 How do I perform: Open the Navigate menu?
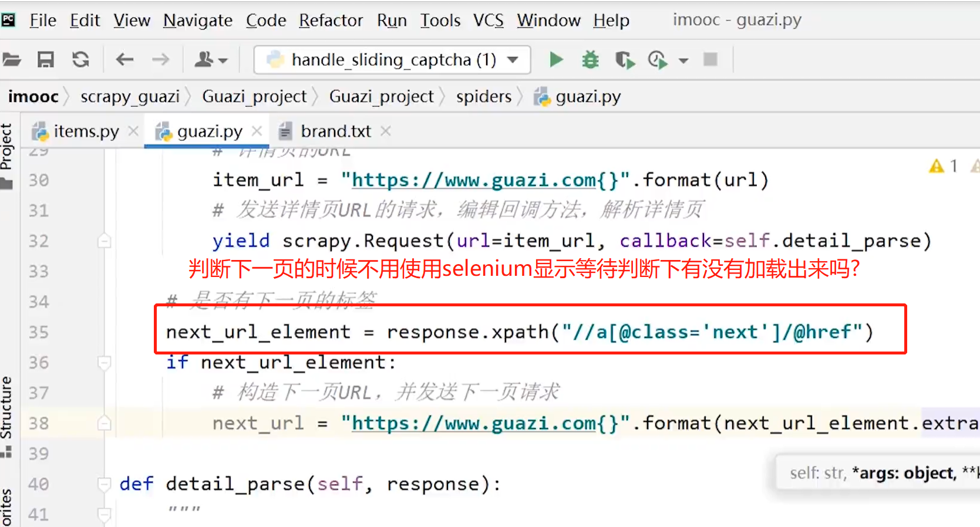point(198,21)
